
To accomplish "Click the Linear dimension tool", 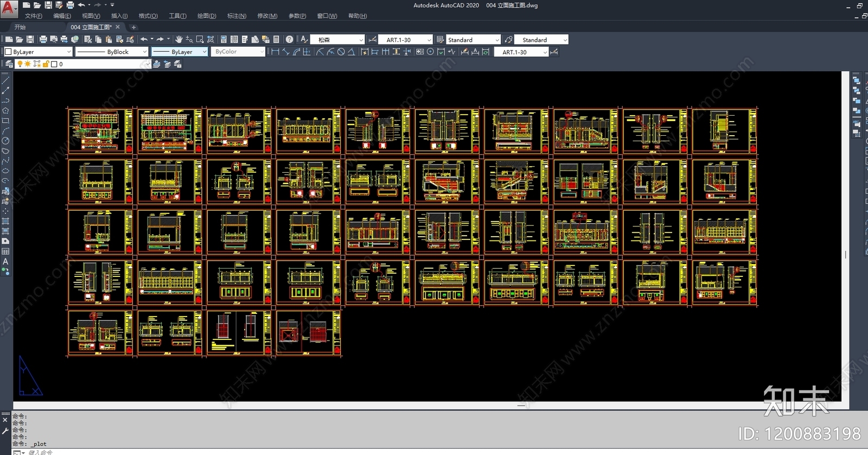I will point(275,52).
